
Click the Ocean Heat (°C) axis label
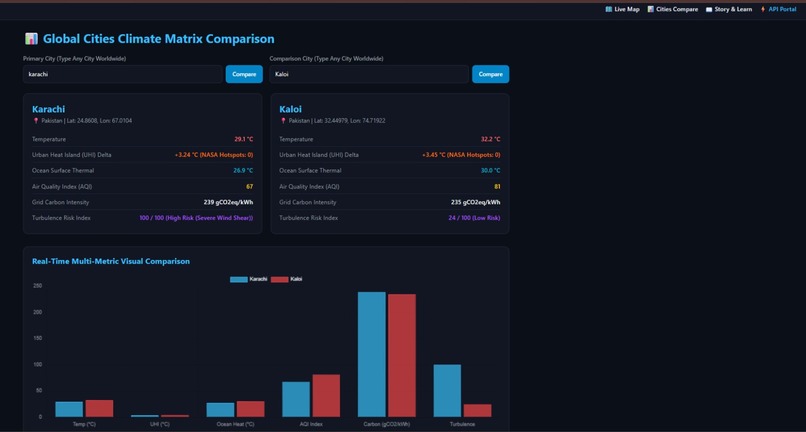coord(235,424)
